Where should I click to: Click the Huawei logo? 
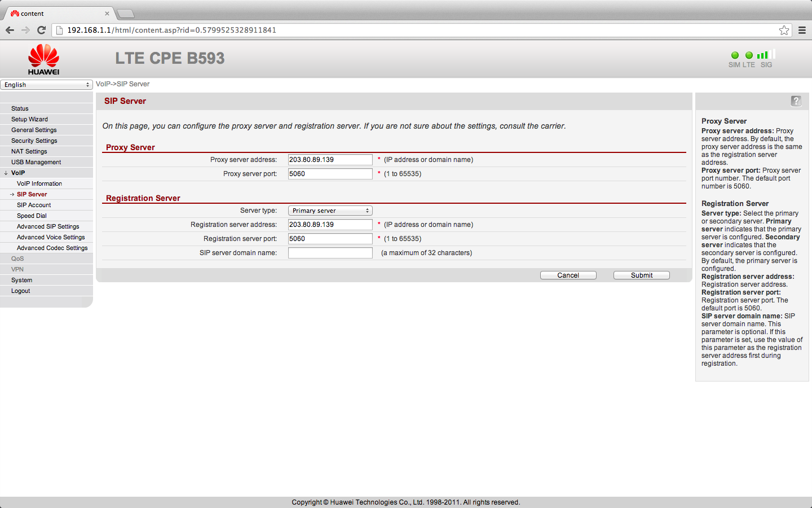tap(44, 59)
